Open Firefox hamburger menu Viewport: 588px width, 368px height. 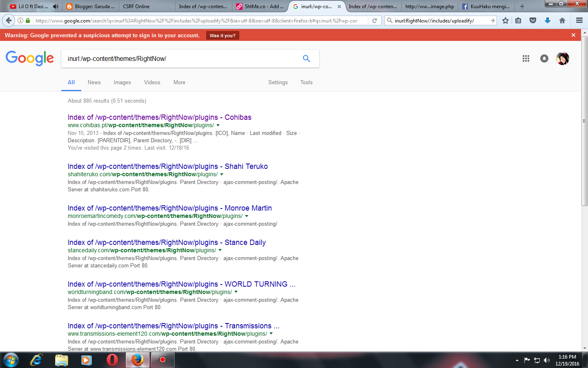point(579,20)
